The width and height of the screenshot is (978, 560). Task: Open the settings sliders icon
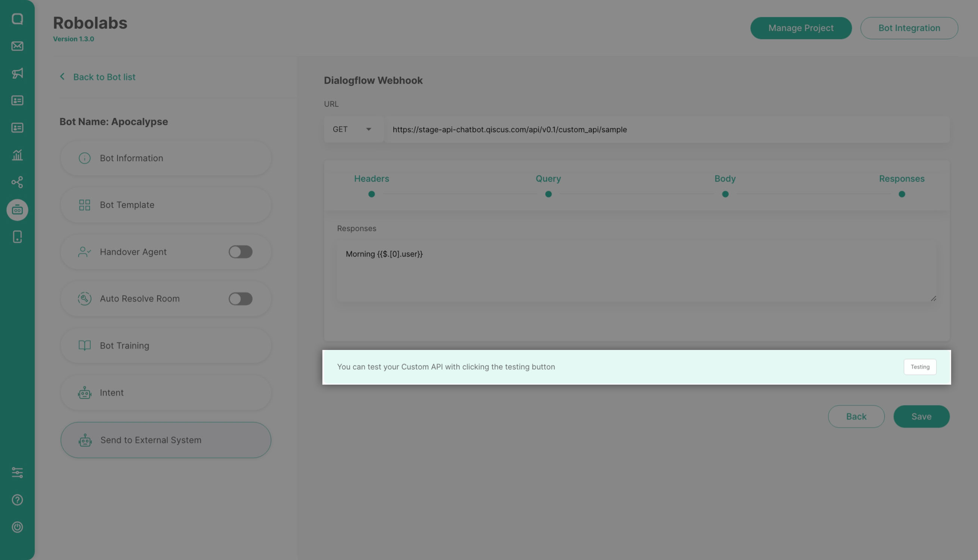(x=17, y=472)
